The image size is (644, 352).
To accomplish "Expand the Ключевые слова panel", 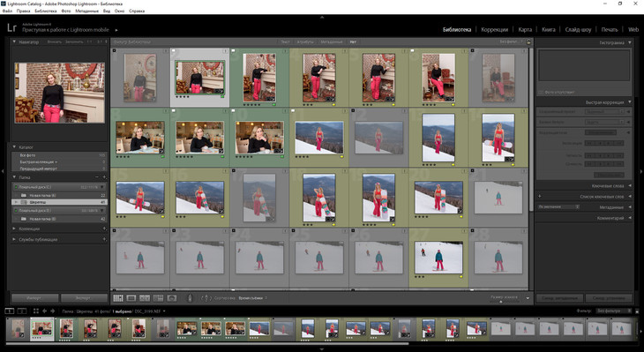I will tap(630, 185).
